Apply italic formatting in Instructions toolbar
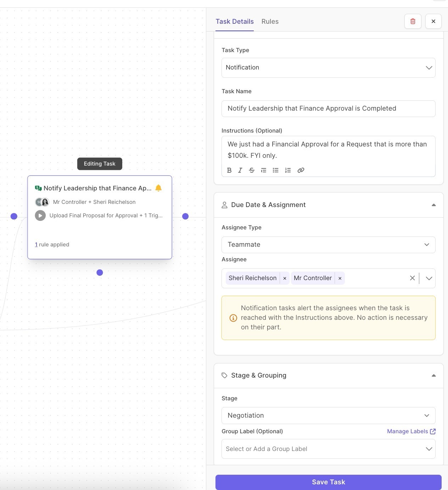 [240, 170]
